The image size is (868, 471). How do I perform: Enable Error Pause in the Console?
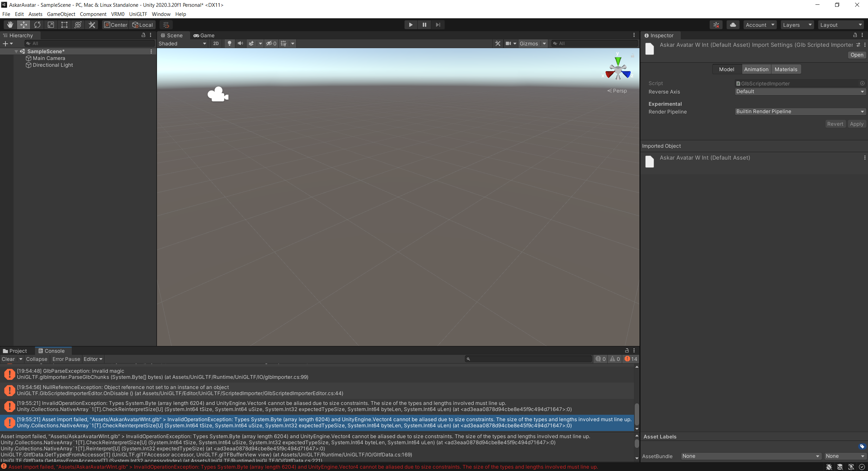pos(66,359)
